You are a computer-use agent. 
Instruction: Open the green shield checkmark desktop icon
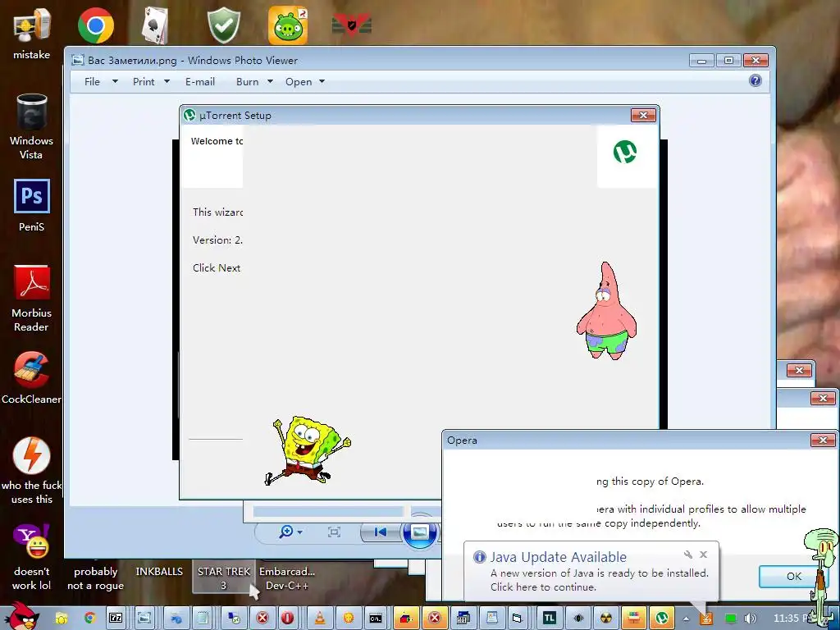tap(223, 25)
